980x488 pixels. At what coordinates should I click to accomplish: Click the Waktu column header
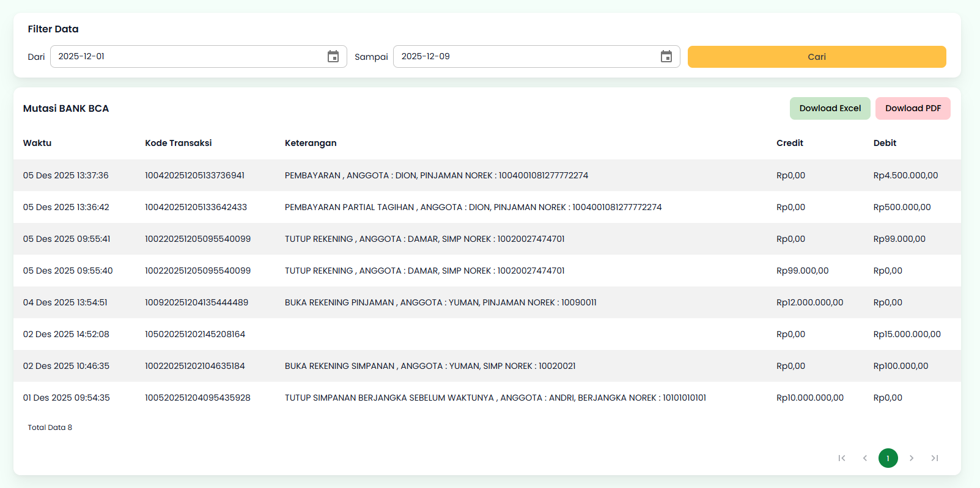pyautogui.click(x=37, y=143)
